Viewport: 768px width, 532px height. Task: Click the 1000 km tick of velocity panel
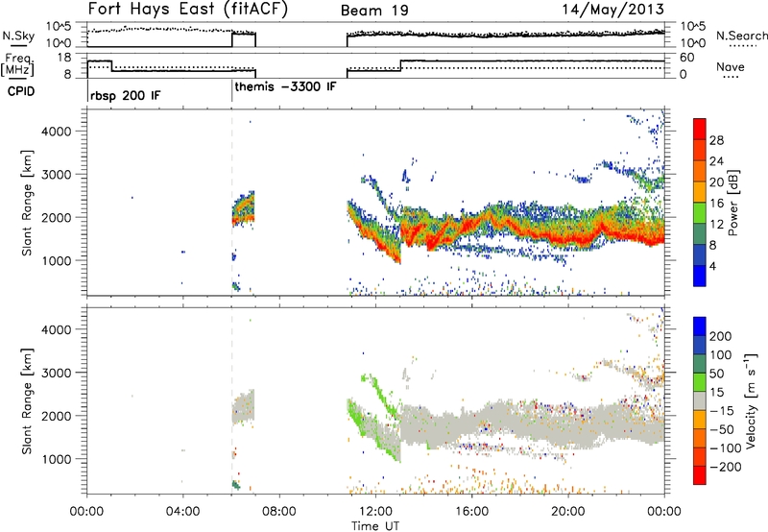tap(57, 459)
